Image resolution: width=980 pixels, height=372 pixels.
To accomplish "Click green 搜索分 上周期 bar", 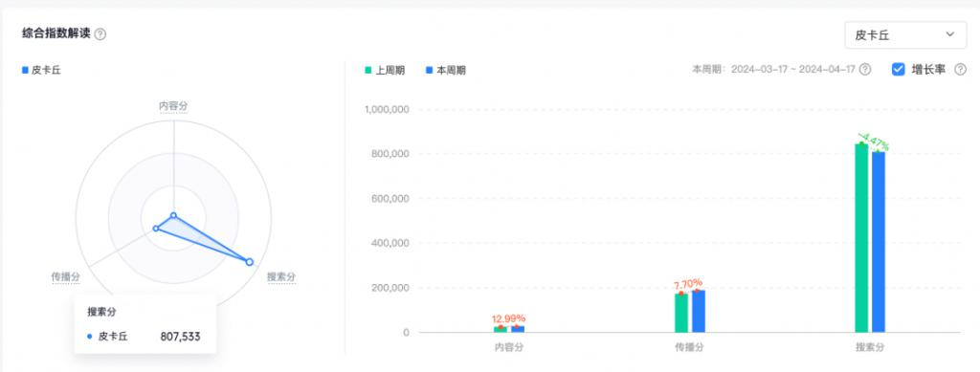I will [861, 238].
